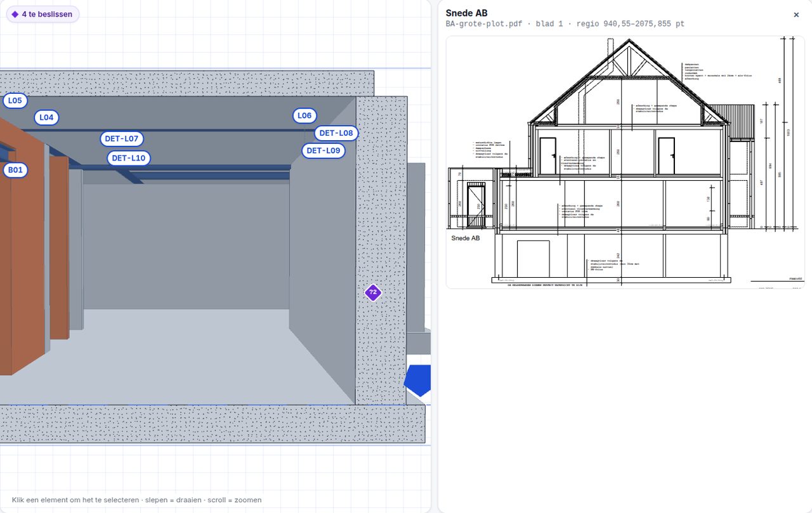Open the Snede AB section drawing preview
The width and height of the screenshot is (812, 513).
pos(625,162)
